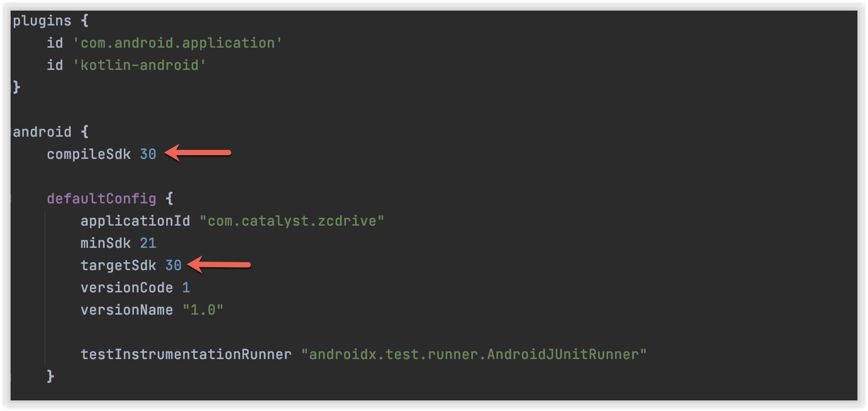This screenshot has width=868, height=411.
Task: Place cursor in "com.catalyst.zcdrive" string
Action: click(x=292, y=221)
